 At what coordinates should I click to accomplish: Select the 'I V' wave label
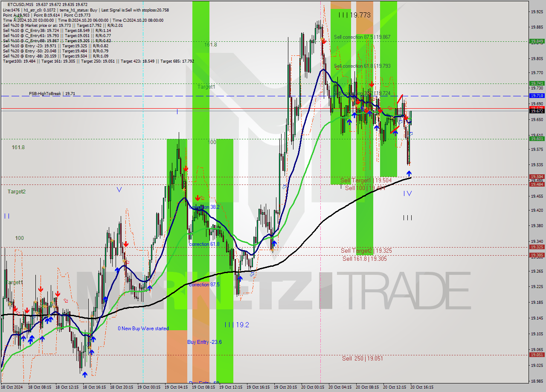click(x=407, y=193)
